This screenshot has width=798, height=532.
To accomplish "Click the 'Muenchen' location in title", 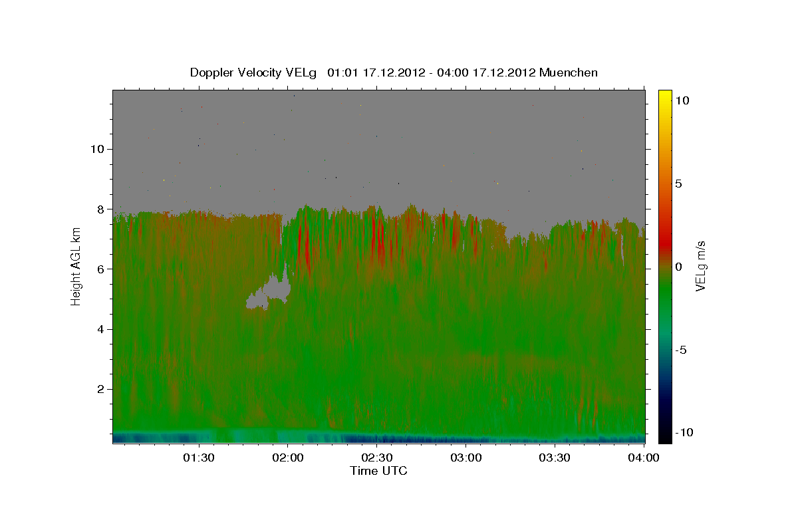I will tap(569, 72).
